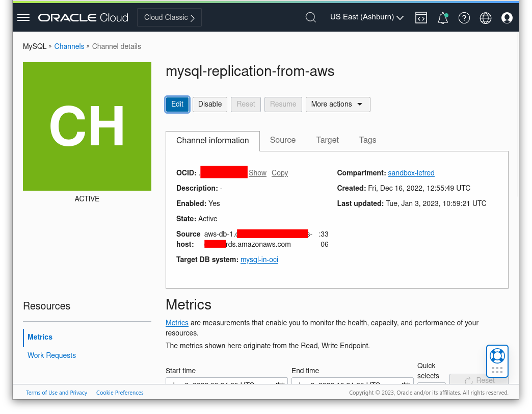This screenshot has width=532, height=414.
Task: Click the Oracle Cloud logo
Action: point(83,18)
